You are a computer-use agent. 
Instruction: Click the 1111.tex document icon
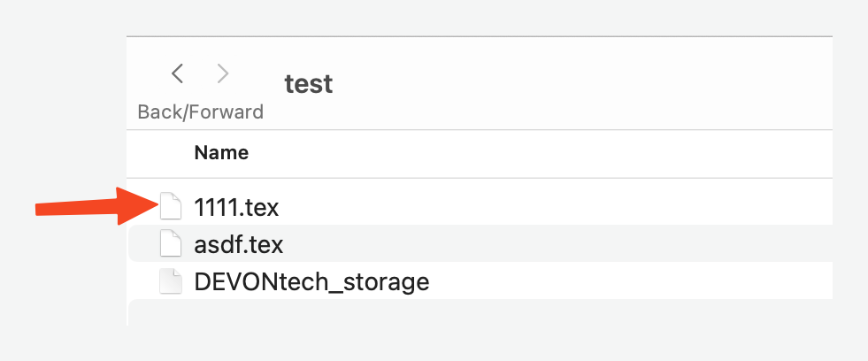(170, 206)
